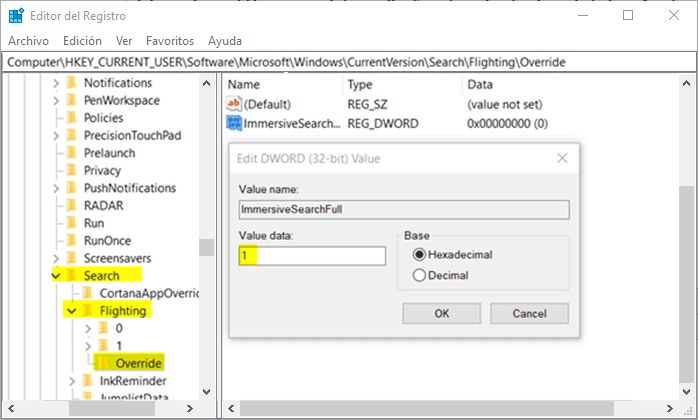Click the (Default) string value icon
698x420 pixels.
point(234,104)
